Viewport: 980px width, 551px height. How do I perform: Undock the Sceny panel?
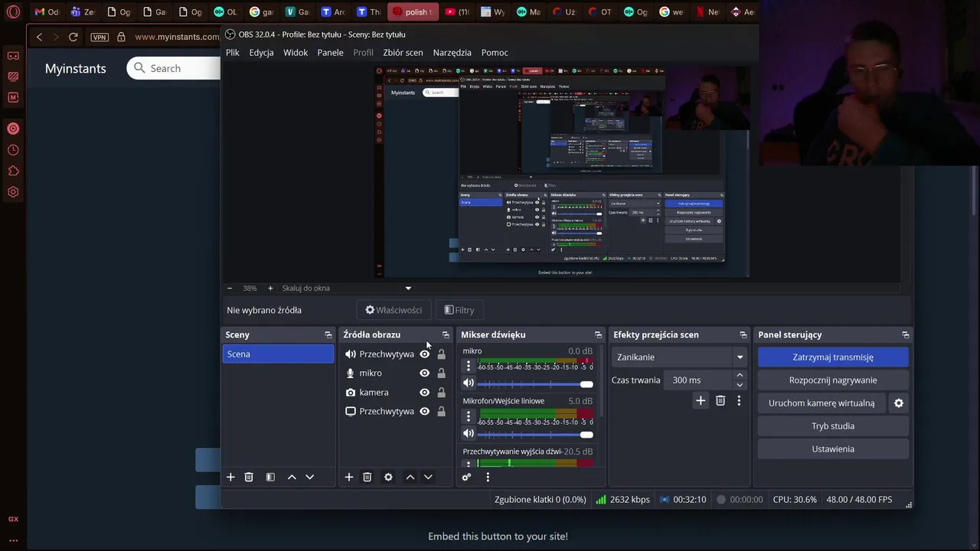(328, 335)
